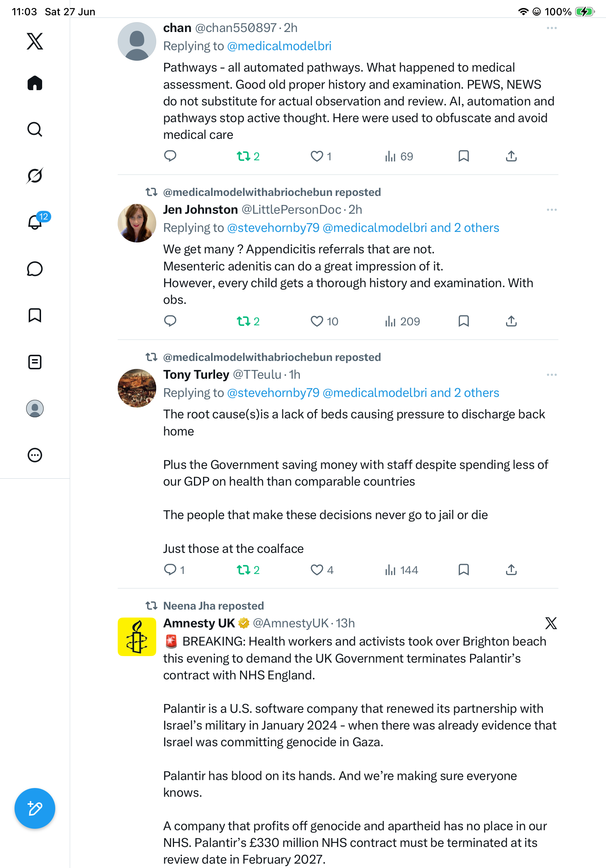Open the Search icon in sidebar
This screenshot has height=868, width=606.
pos(35,129)
